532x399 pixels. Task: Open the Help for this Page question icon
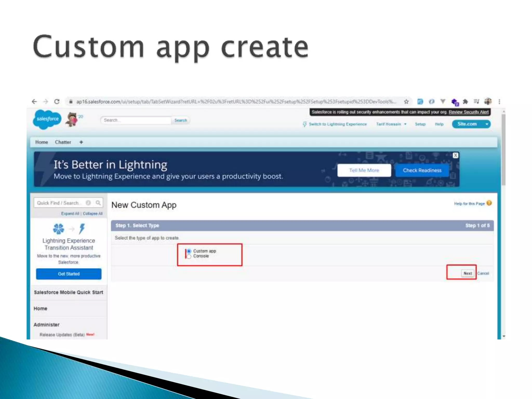pyautogui.click(x=489, y=203)
